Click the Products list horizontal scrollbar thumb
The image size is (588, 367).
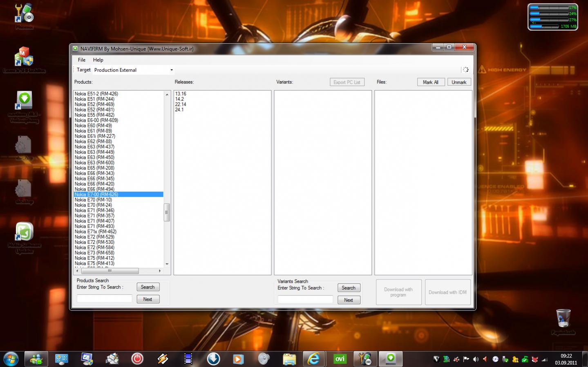(110, 271)
